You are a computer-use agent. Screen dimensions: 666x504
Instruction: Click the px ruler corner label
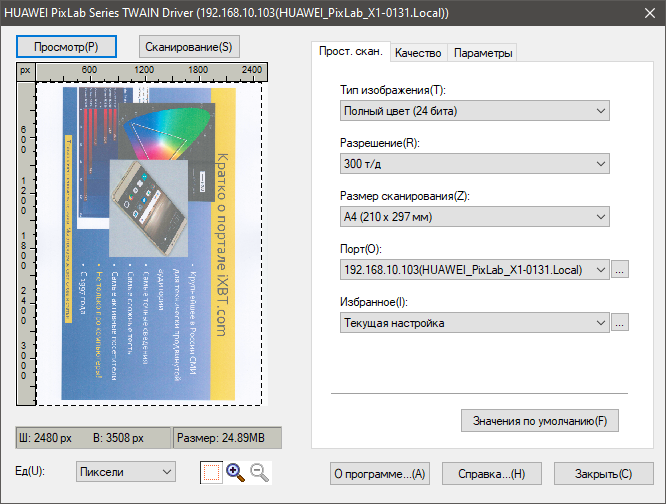pos(25,70)
